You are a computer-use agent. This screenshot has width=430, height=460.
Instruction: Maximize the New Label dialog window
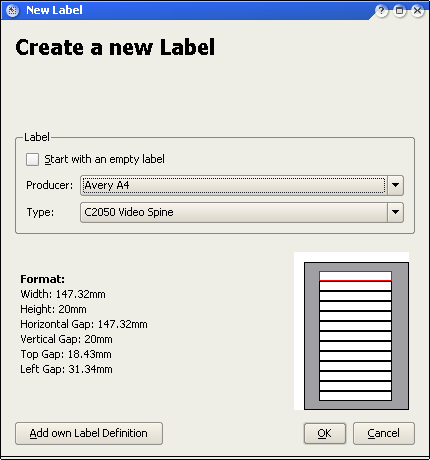[x=399, y=11]
